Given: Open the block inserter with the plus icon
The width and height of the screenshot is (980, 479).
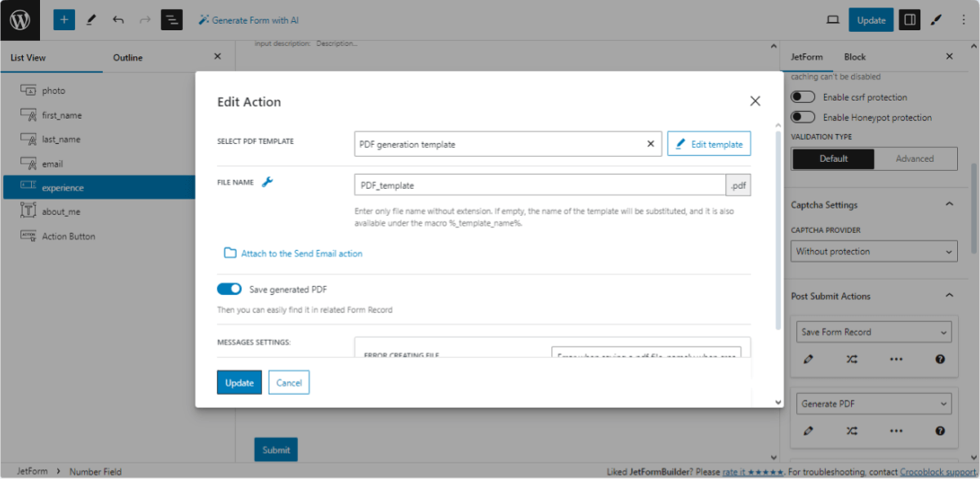Looking at the screenshot, I should (64, 19).
